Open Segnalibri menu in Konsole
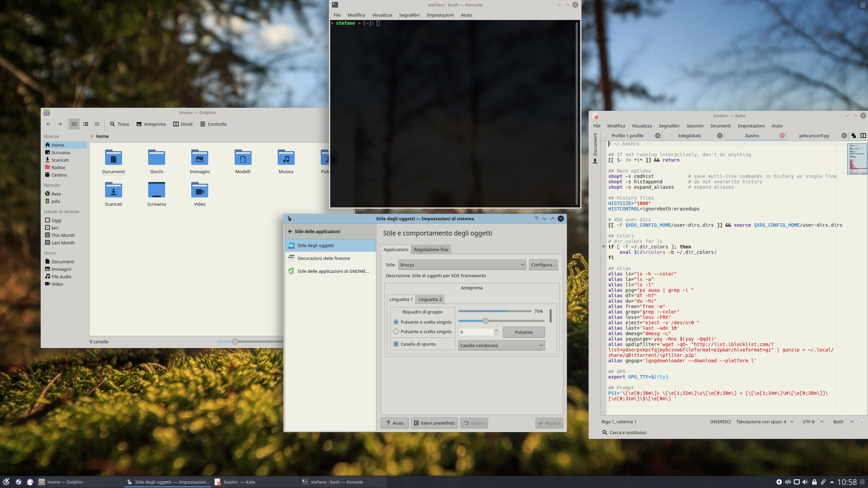 [x=409, y=15]
